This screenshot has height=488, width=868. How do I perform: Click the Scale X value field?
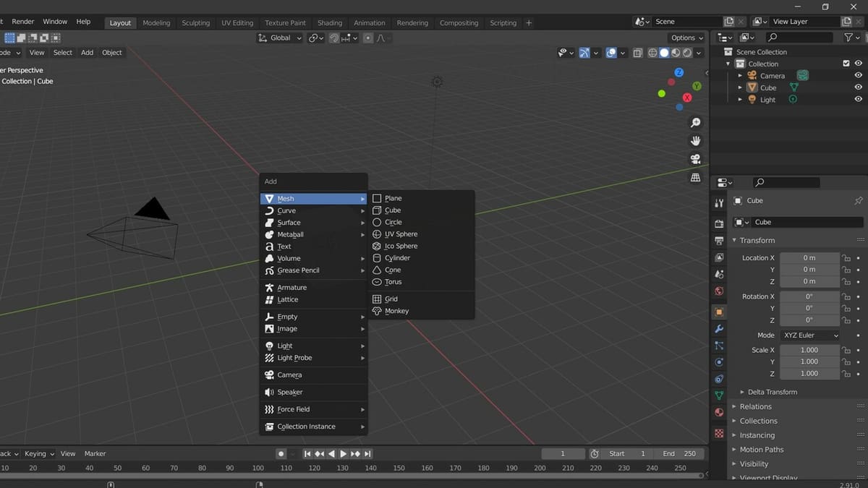[809, 350]
